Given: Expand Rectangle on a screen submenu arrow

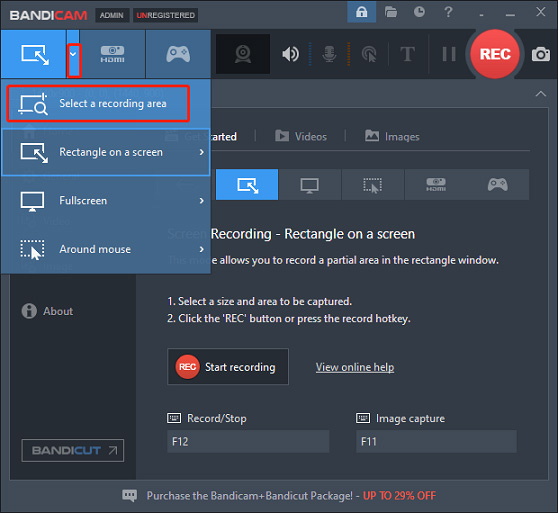Looking at the screenshot, I should coord(202,152).
